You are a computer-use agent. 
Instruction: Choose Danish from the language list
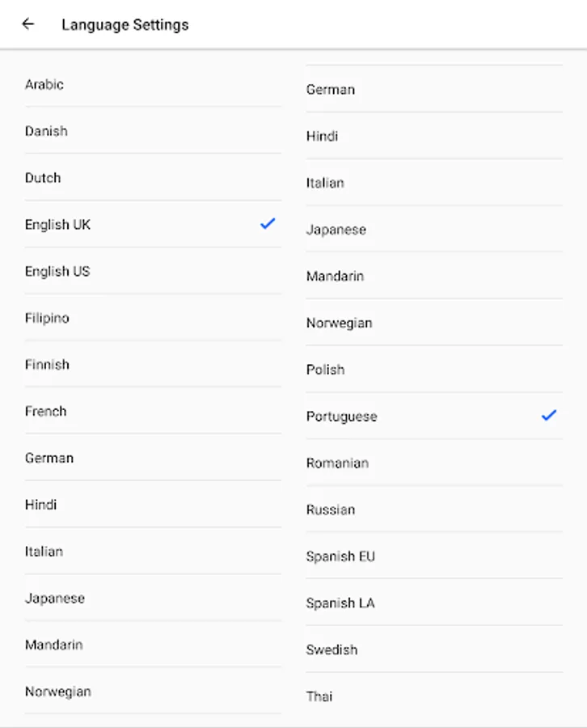(x=46, y=131)
